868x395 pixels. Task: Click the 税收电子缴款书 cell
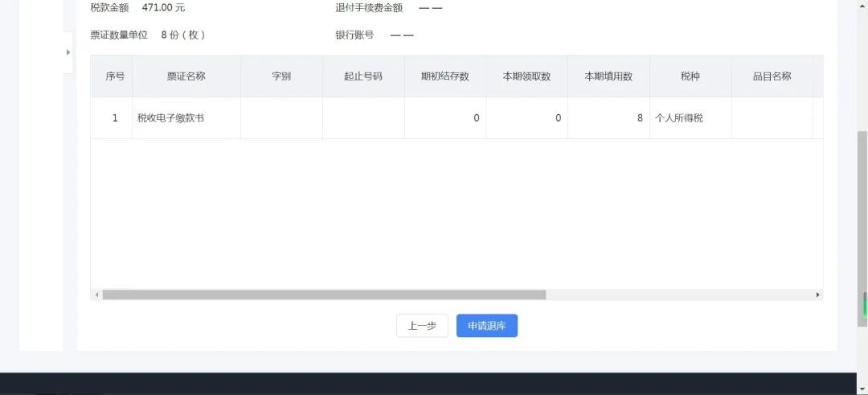point(186,118)
